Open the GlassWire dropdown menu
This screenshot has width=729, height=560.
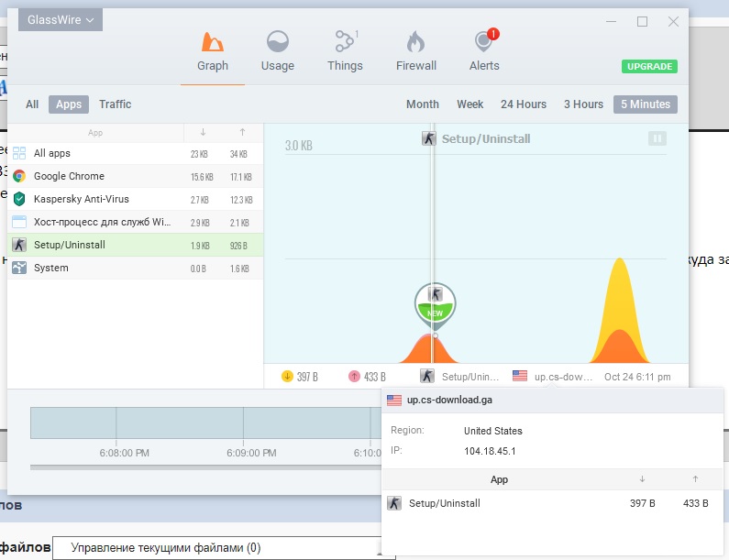point(61,20)
